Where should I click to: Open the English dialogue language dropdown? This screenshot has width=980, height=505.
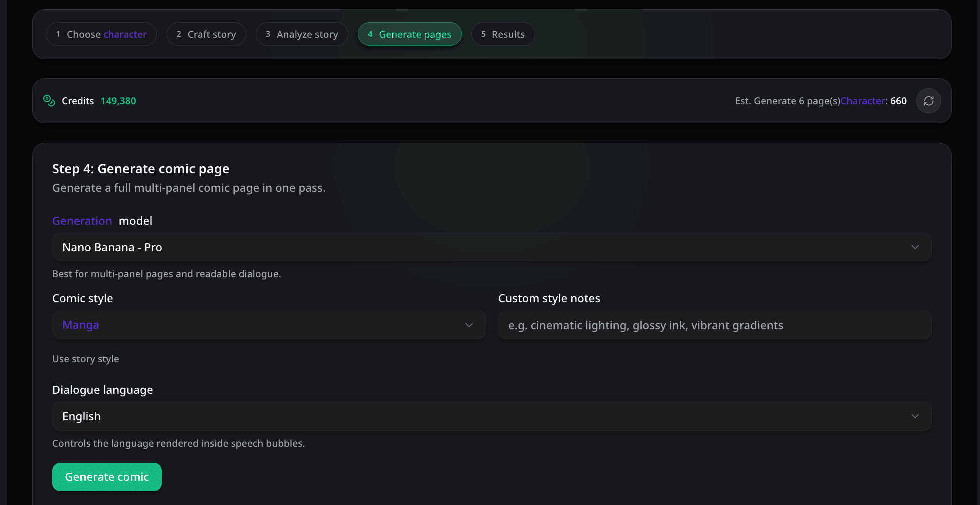pyautogui.click(x=480, y=416)
